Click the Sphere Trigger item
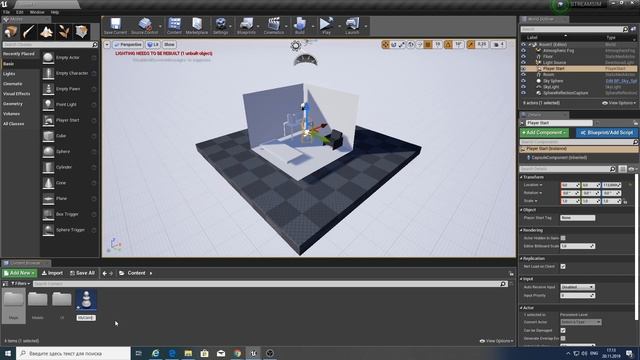The height and width of the screenshot is (360, 640). point(69,230)
